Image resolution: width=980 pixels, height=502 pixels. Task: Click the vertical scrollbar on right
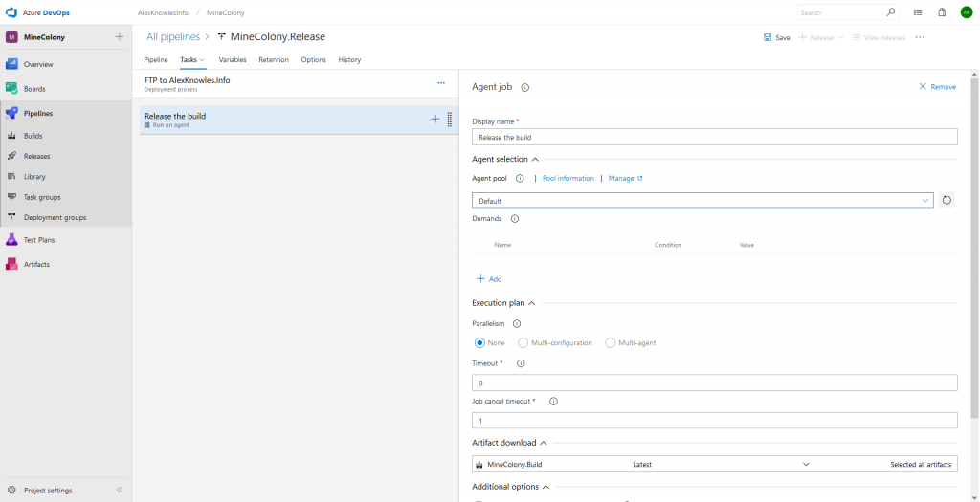(974, 249)
